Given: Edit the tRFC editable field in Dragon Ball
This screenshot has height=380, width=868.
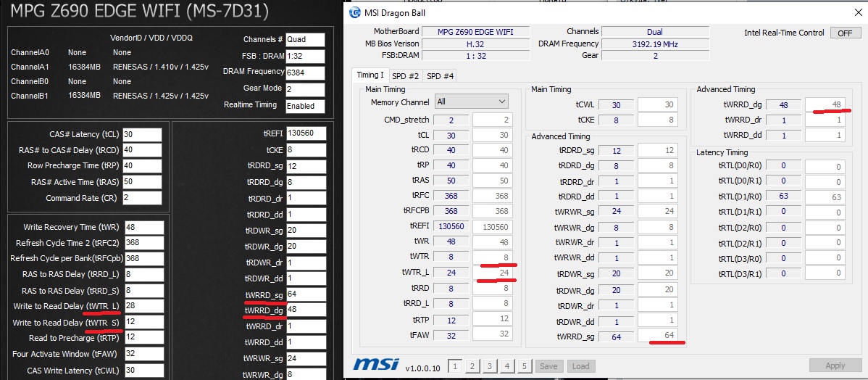Looking at the screenshot, I should tap(493, 196).
